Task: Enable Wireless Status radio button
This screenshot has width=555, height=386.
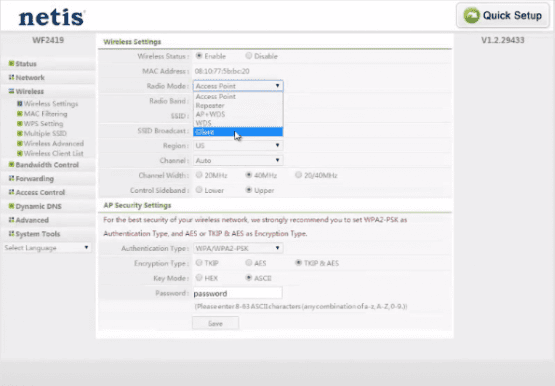Action: (x=199, y=56)
